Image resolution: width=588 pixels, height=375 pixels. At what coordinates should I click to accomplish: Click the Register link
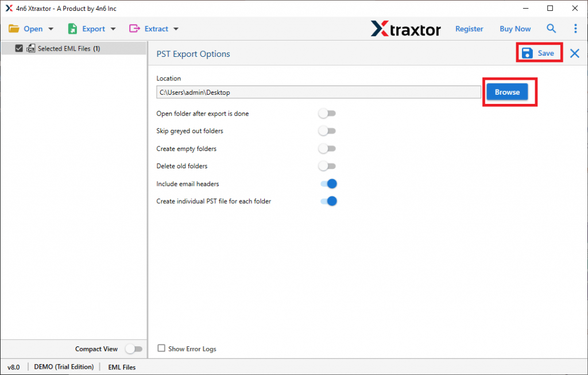coord(469,29)
